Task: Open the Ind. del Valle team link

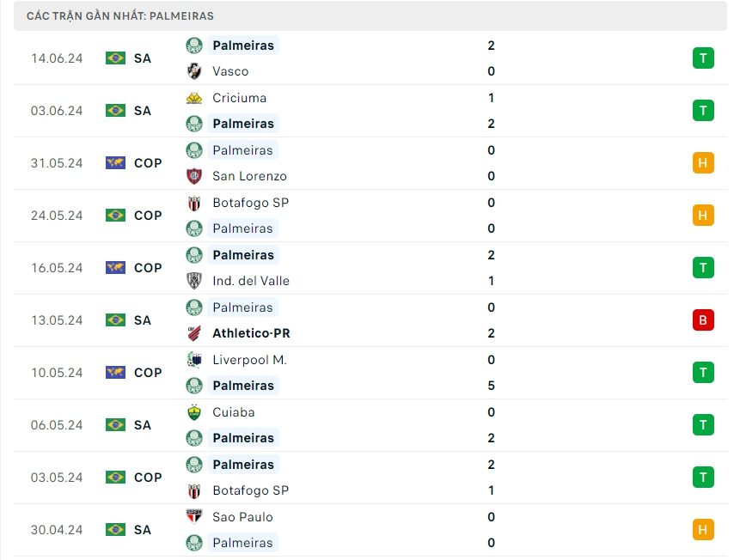Action: tap(251, 281)
